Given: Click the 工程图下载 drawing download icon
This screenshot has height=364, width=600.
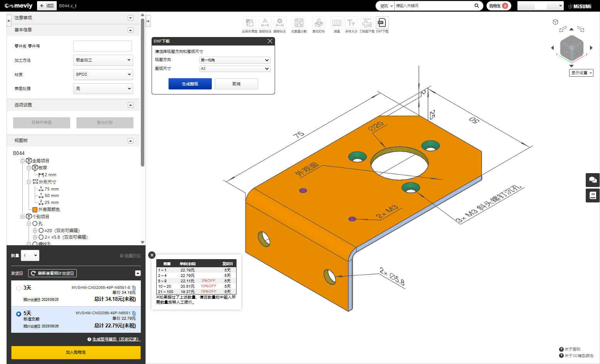Looking at the screenshot, I should click(x=367, y=23).
